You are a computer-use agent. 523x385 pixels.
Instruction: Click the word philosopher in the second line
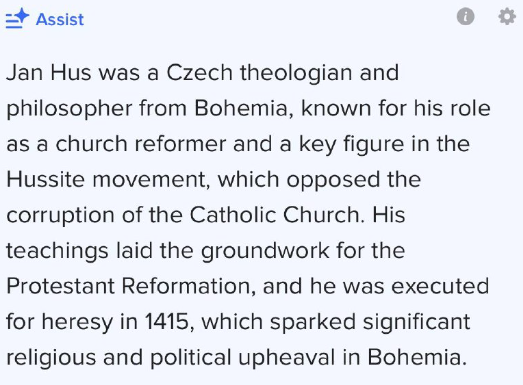[69, 109]
